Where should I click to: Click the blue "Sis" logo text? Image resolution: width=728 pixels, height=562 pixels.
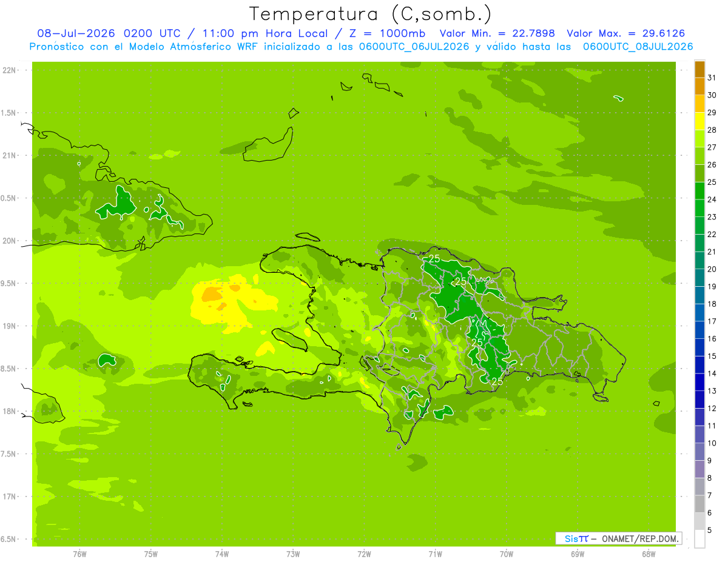[x=570, y=538]
